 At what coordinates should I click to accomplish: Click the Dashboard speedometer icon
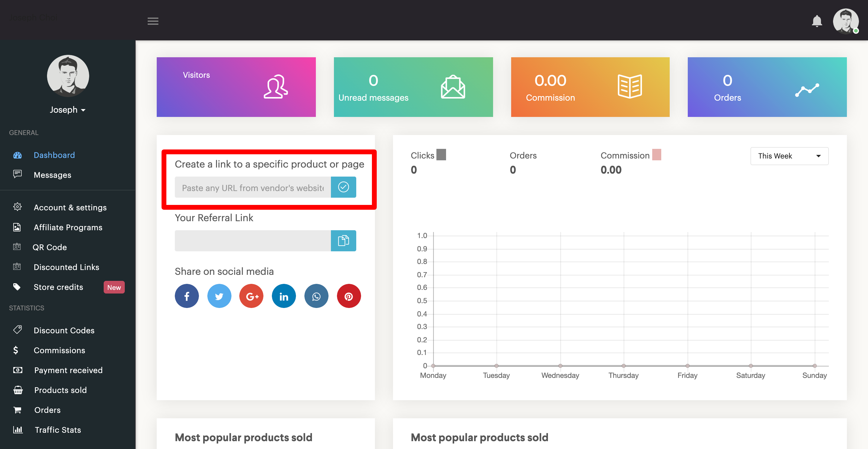17,155
